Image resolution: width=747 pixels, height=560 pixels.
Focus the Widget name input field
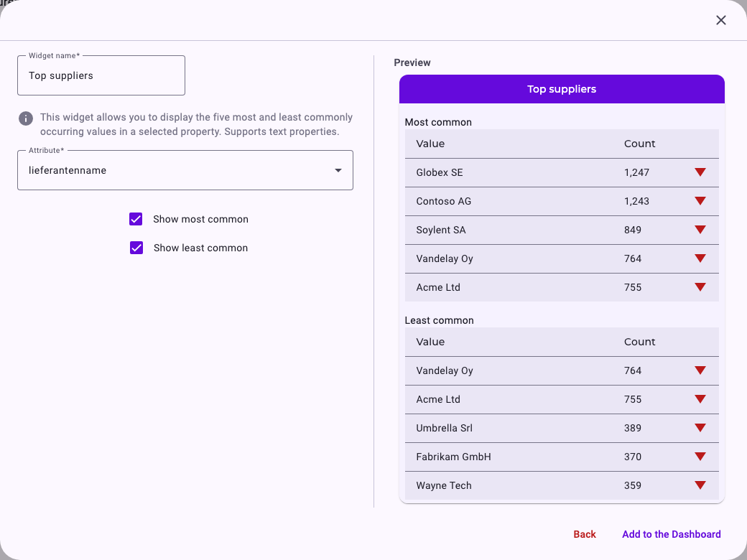coord(101,75)
